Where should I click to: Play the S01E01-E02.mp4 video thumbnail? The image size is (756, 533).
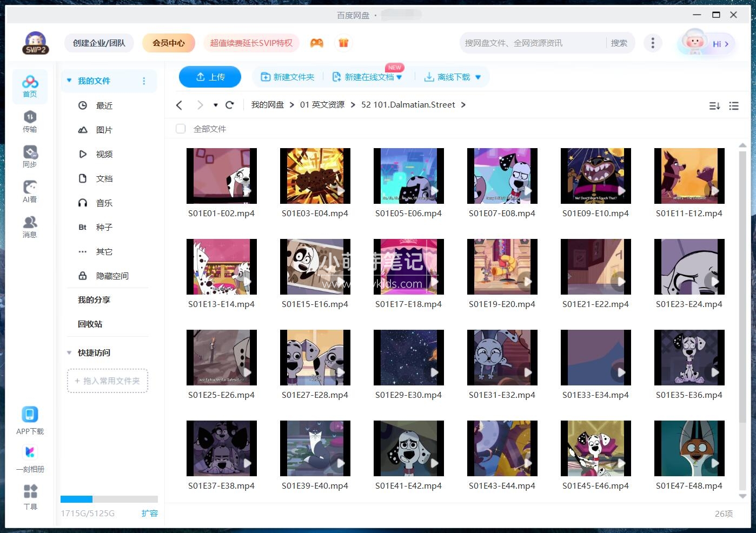[x=222, y=176]
